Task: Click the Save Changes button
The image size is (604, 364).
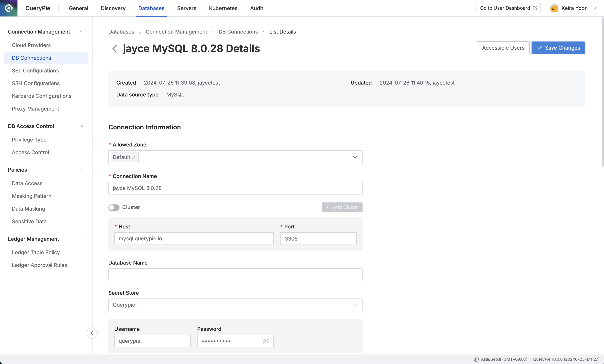Action: tap(558, 48)
